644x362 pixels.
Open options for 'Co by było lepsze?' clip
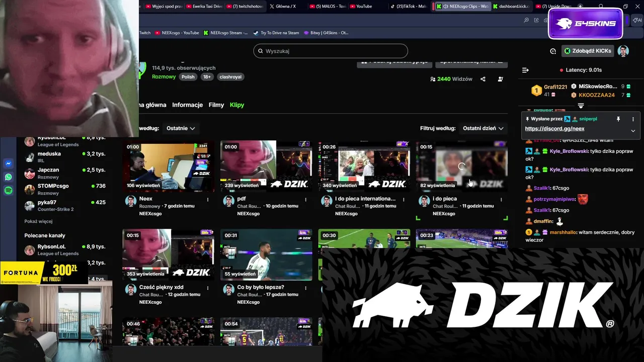[305, 288]
